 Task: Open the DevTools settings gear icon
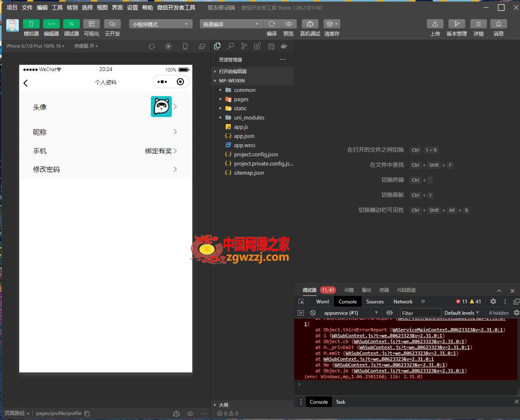pos(493,301)
